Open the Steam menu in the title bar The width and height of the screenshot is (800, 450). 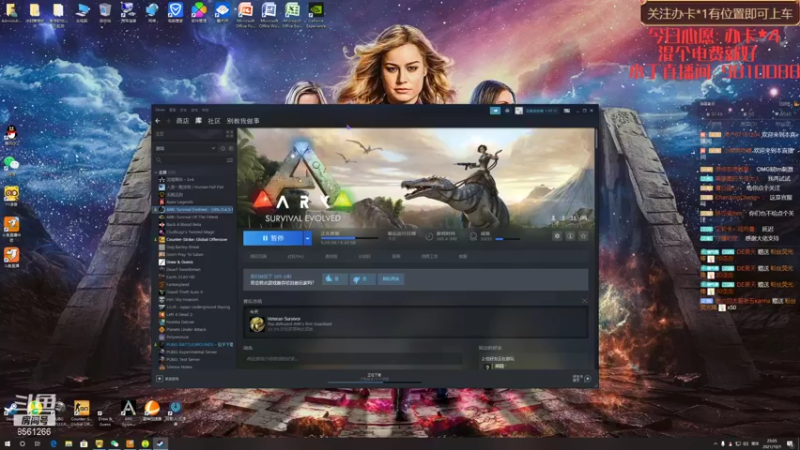(160, 110)
